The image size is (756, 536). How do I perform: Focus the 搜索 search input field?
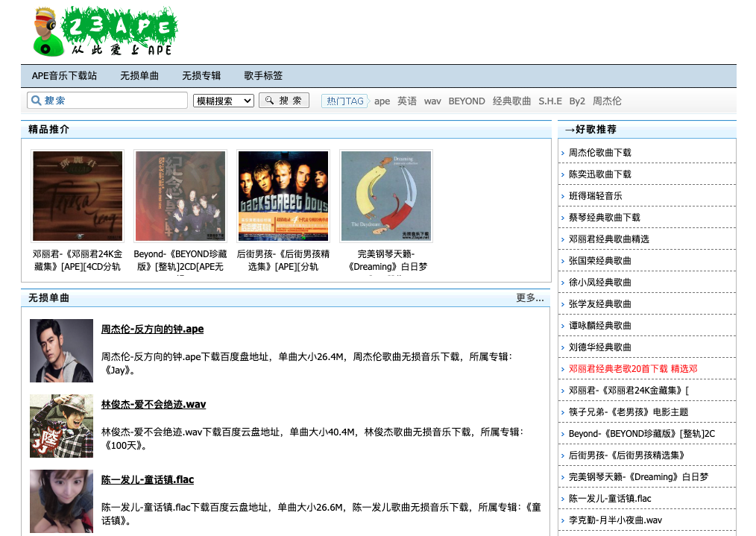107,100
